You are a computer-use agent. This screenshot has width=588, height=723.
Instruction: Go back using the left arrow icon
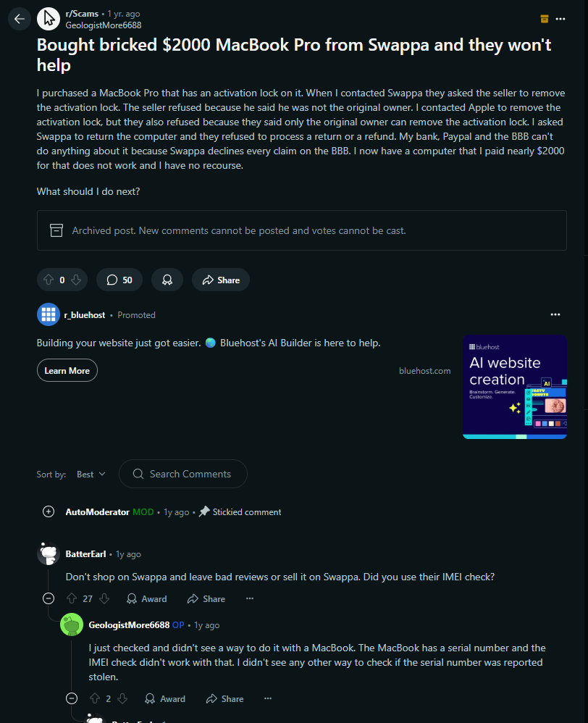pos(20,19)
